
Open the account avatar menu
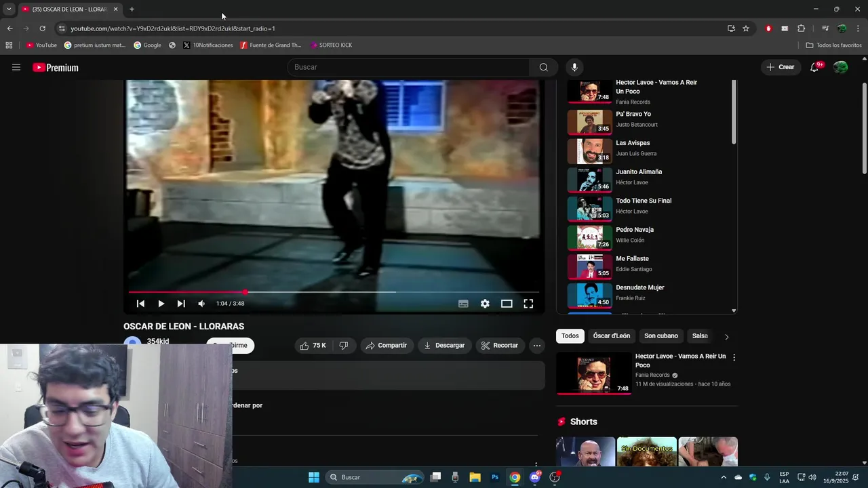(x=840, y=67)
